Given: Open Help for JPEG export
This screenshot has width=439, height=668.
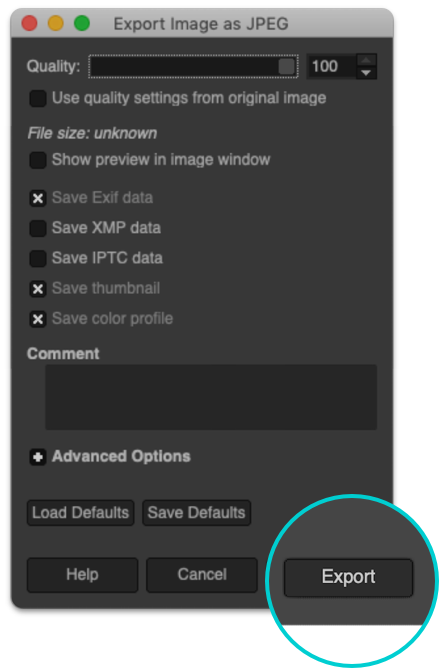Looking at the screenshot, I should [x=83, y=575].
